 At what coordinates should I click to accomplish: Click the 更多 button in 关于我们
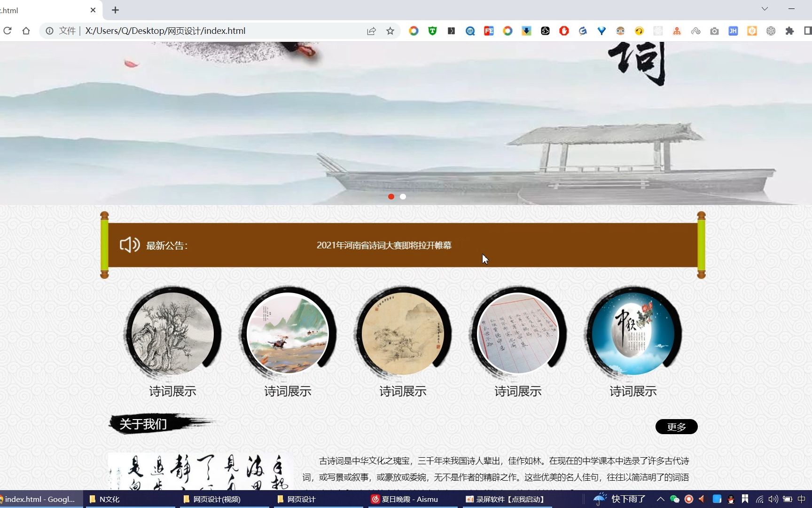click(676, 427)
